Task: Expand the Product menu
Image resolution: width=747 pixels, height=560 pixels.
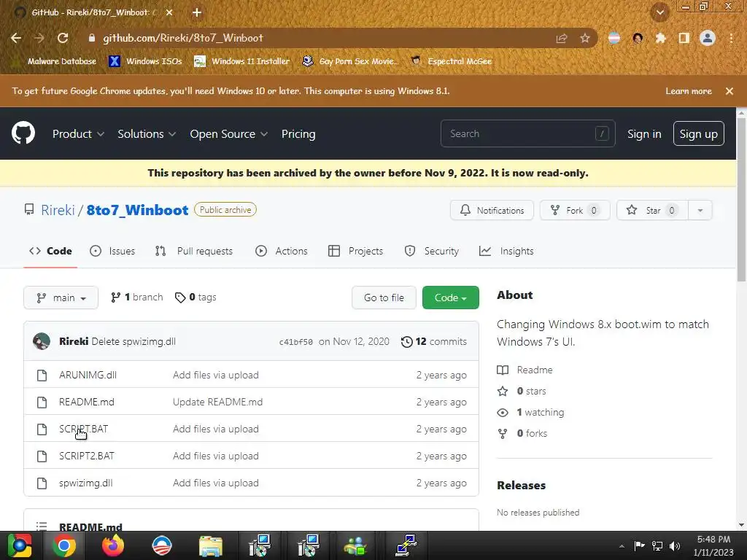Action: pyautogui.click(x=78, y=134)
